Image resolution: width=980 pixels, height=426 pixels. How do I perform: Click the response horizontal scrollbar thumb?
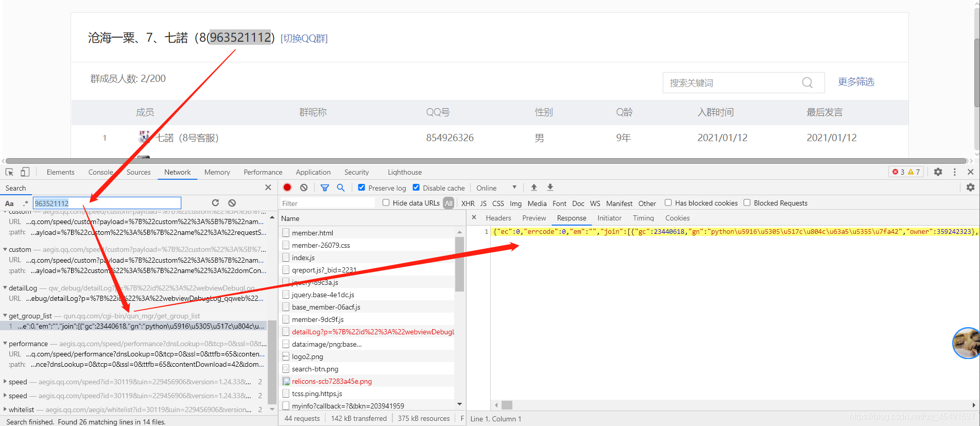pos(507,405)
